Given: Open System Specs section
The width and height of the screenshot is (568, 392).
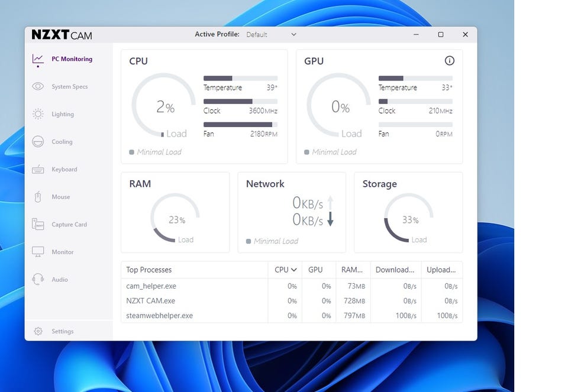Looking at the screenshot, I should [x=70, y=86].
